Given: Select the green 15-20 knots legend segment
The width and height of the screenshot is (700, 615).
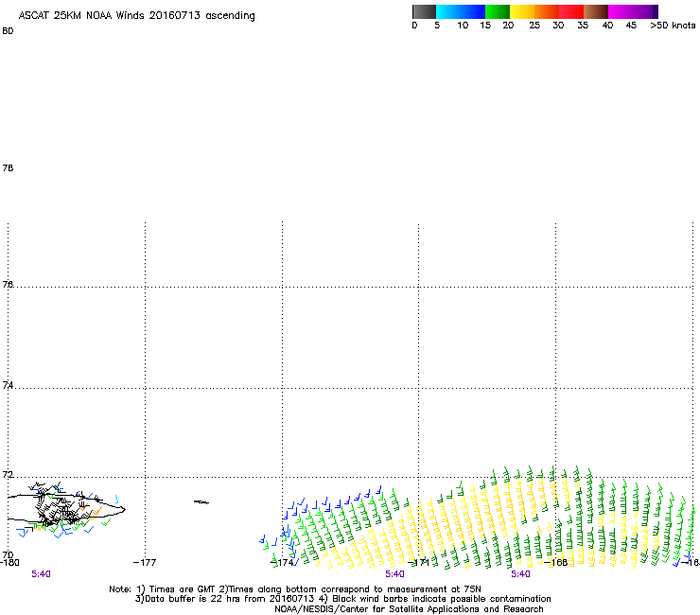Looking at the screenshot, I should [498, 11].
